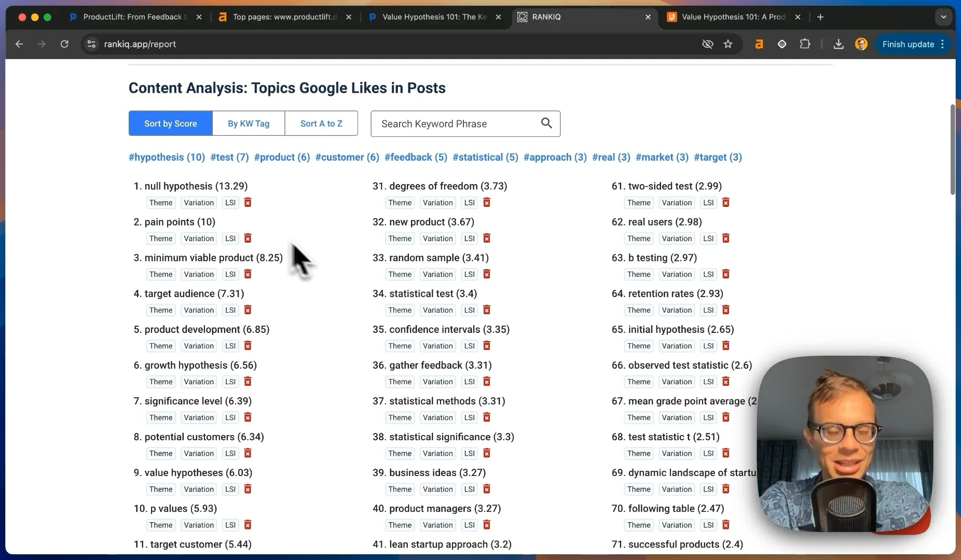
Task: Toggle Variation tag for 'real users'
Action: coord(677,238)
